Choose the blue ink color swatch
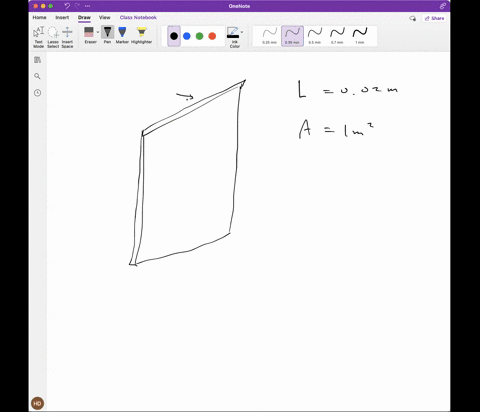 [x=187, y=36]
